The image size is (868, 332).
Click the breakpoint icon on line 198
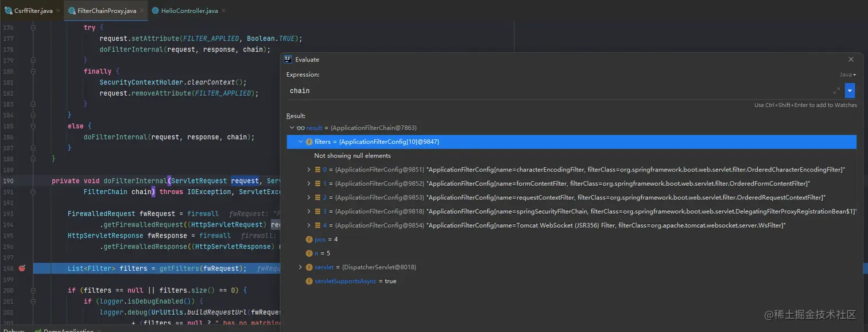tap(22, 268)
